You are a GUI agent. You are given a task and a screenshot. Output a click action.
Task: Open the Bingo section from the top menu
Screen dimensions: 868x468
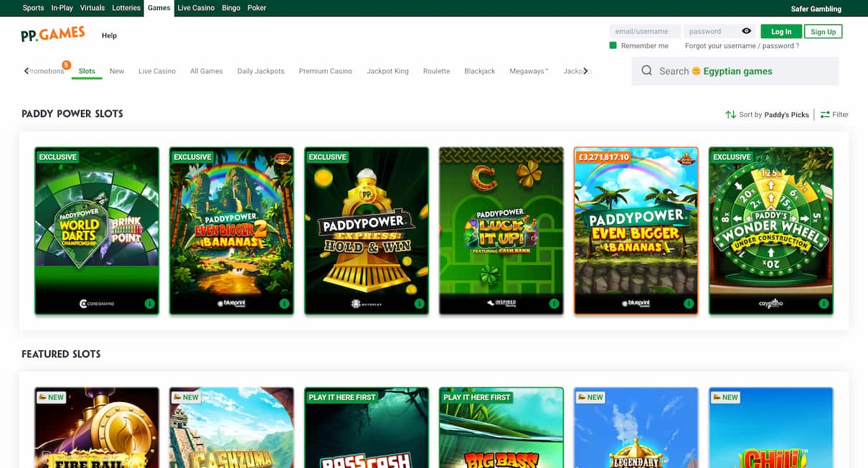point(230,7)
